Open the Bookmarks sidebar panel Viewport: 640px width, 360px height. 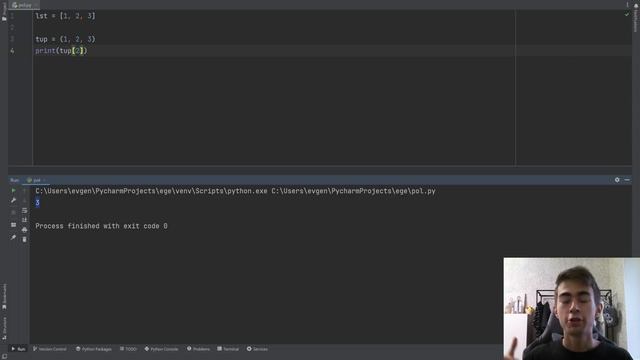click(x=4, y=297)
